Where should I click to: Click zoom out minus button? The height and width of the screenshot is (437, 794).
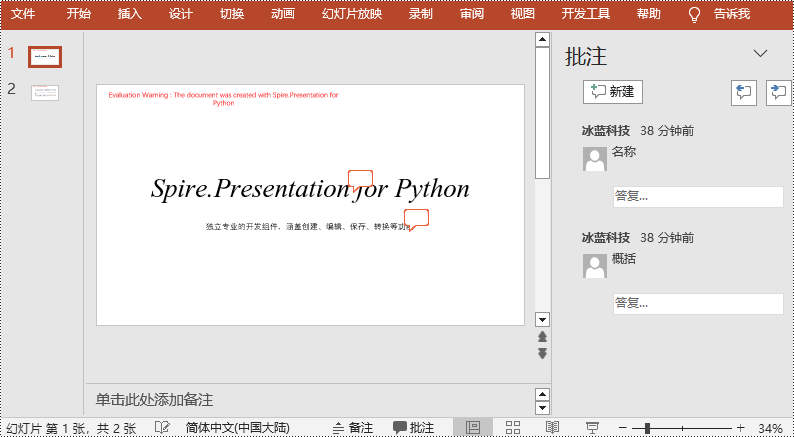click(x=623, y=428)
